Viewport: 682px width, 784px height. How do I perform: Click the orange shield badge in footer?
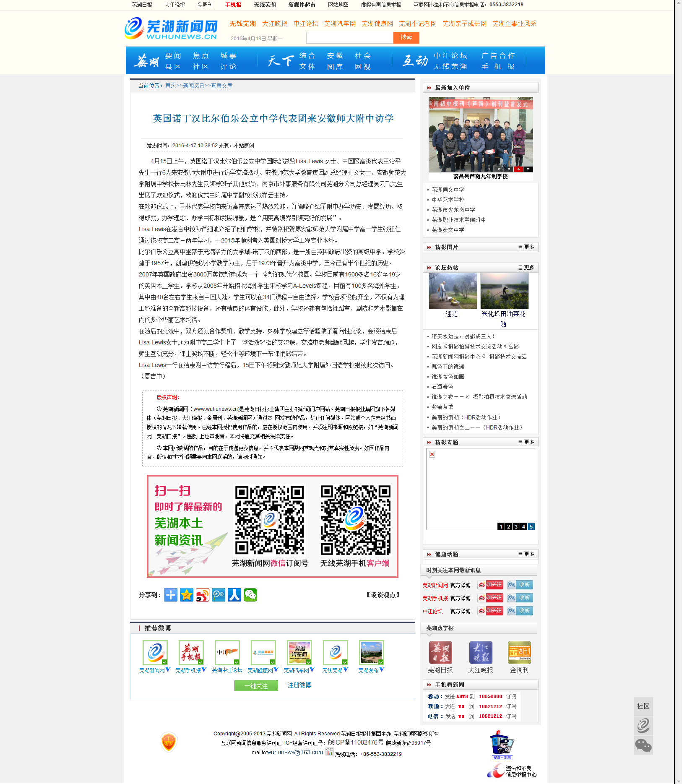(x=169, y=742)
